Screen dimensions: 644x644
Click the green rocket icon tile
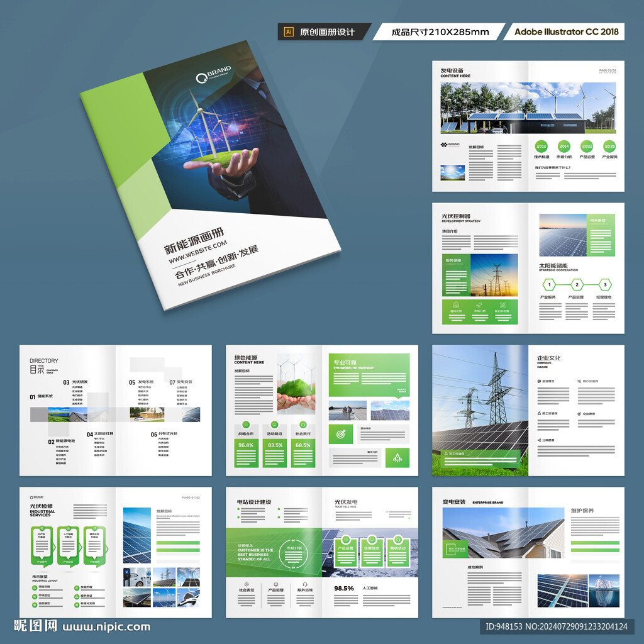pos(397,458)
